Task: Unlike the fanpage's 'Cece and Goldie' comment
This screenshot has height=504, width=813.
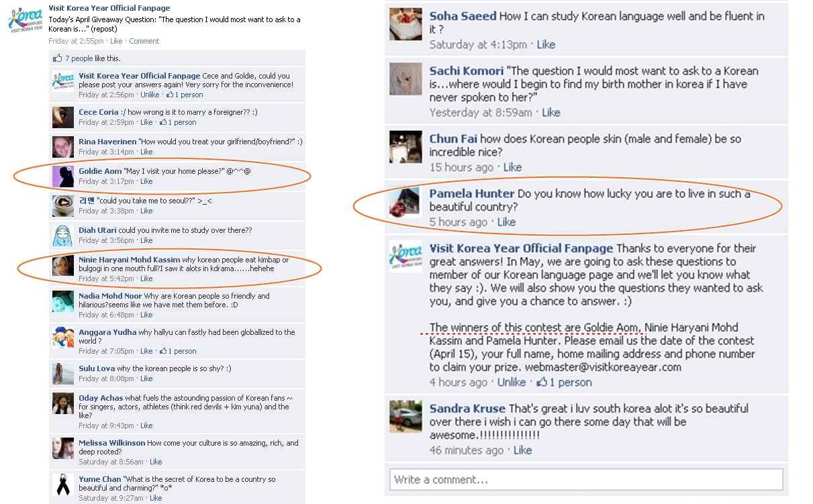Action: click(150, 95)
